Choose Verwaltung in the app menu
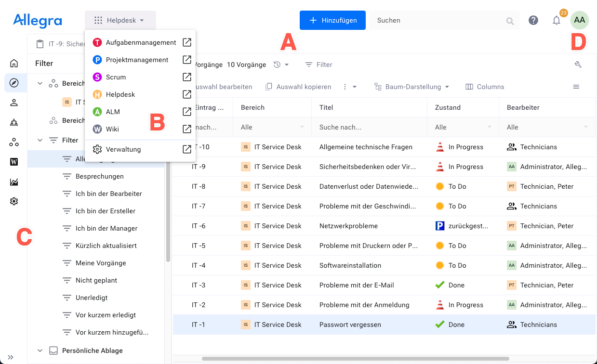Viewport: 597px width, 364px height. click(123, 149)
